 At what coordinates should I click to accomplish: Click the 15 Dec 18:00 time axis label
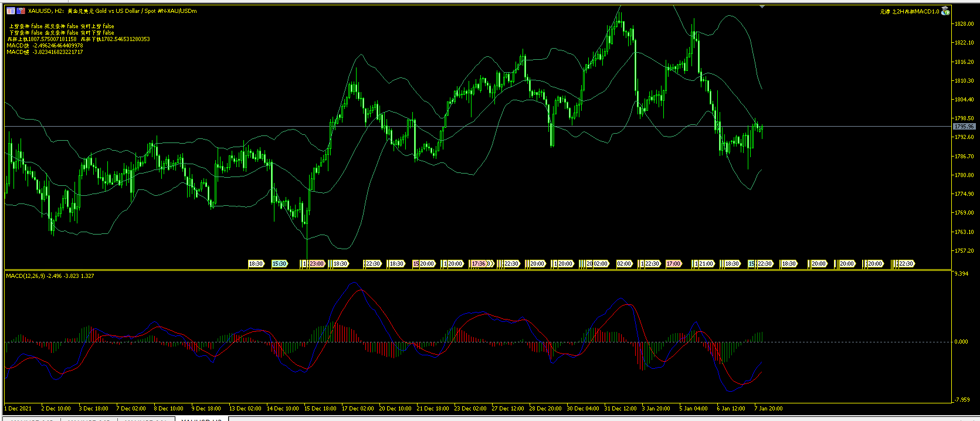pyautogui.click(x=320, y=408)
